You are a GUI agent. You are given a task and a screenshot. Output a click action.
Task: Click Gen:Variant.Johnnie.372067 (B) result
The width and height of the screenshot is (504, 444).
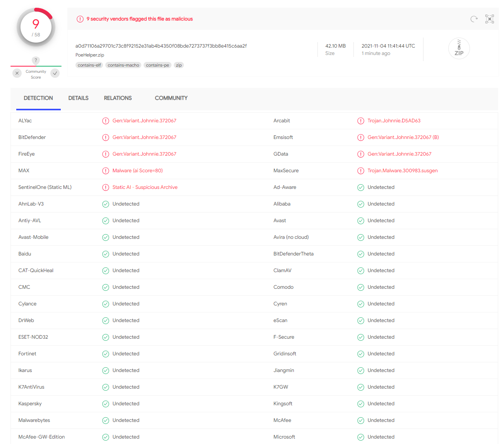point(403,137)
